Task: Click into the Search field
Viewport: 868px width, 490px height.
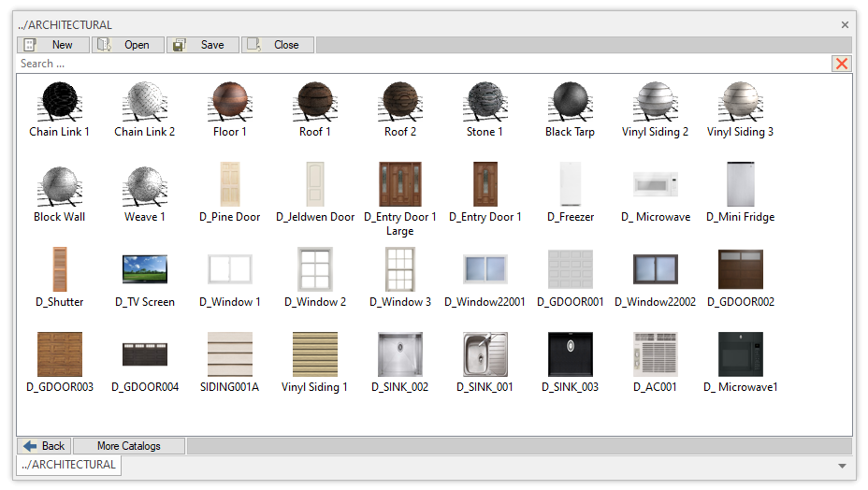Action: tap(421, 64)
